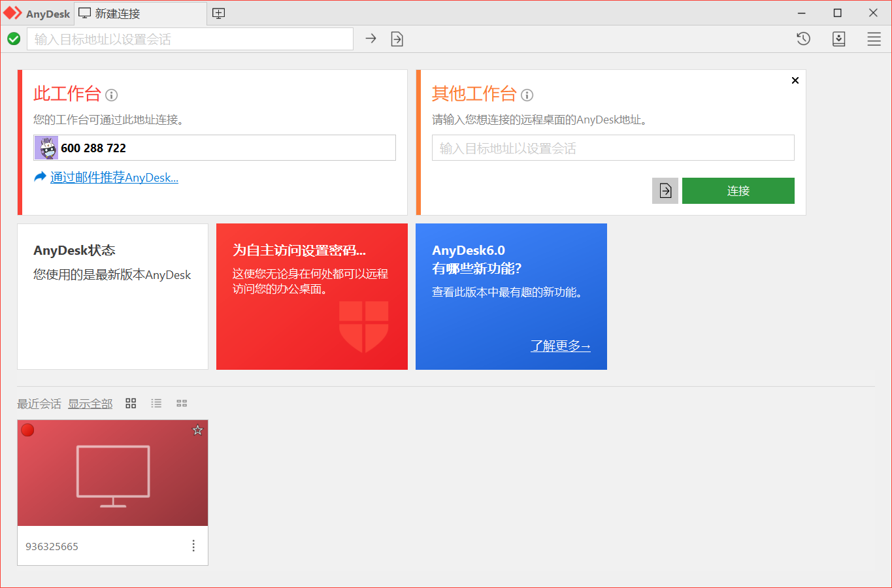The image size is (892, 588).
Task: Open session thumbnail 936325665
Action: pyautogui.click(x=112, y=473)
